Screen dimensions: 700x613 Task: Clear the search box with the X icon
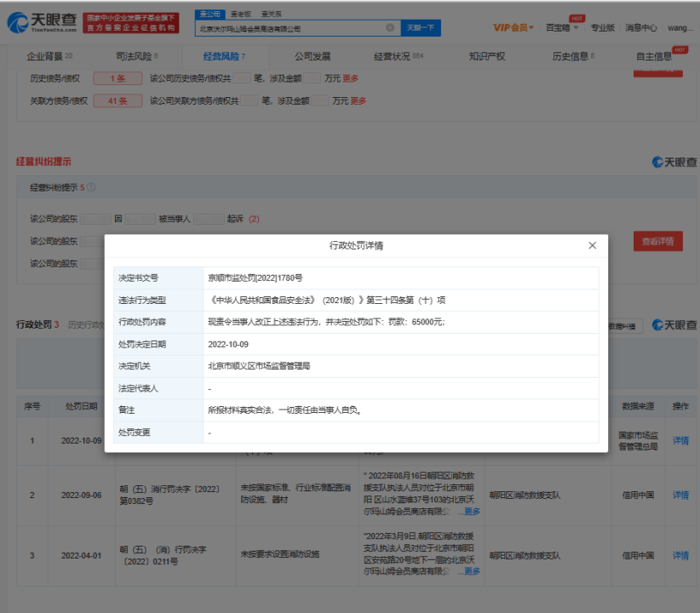(390, 27)
